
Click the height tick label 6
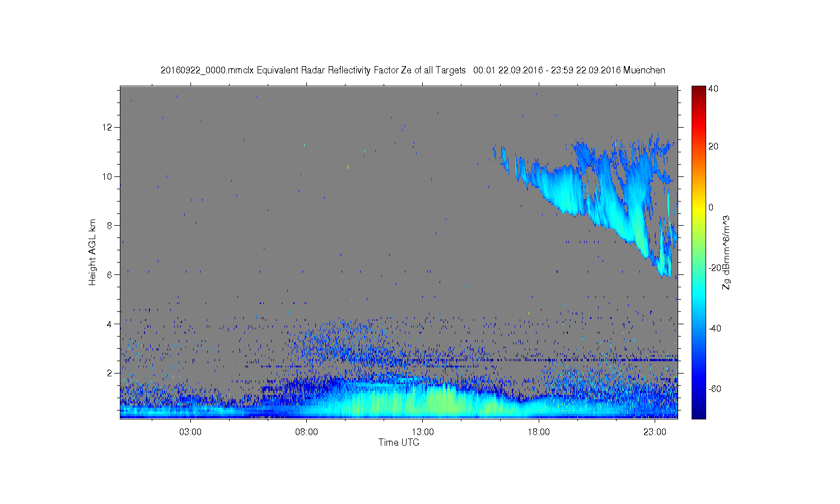pos(110,274)
